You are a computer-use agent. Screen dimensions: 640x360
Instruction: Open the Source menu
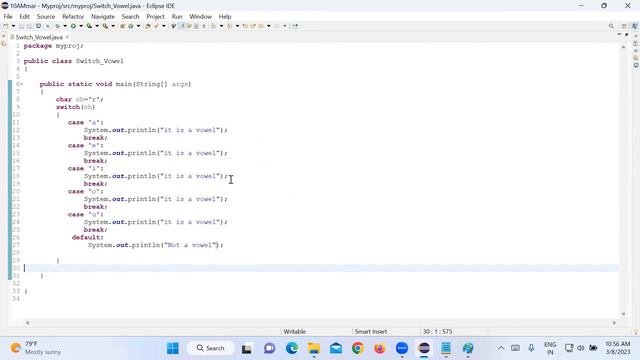(46, 16)
